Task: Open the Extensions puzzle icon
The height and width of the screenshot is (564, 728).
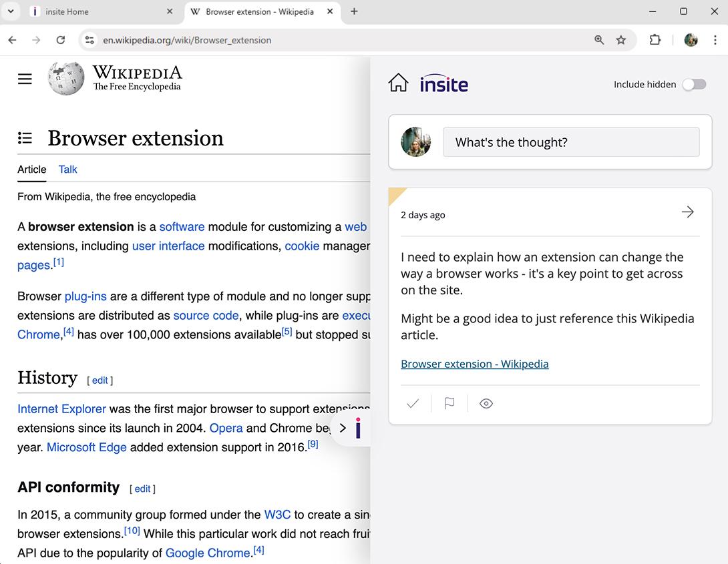Action: coord(655,40)
